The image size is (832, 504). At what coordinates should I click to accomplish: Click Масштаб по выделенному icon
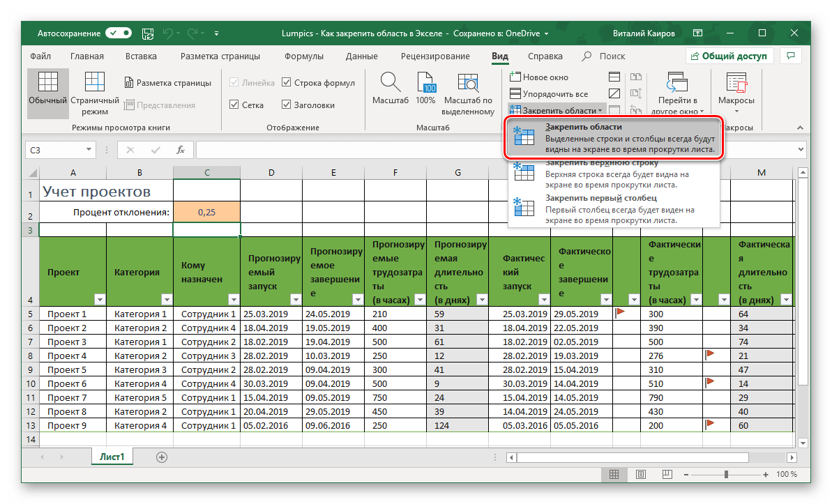[x=468, y=82]
